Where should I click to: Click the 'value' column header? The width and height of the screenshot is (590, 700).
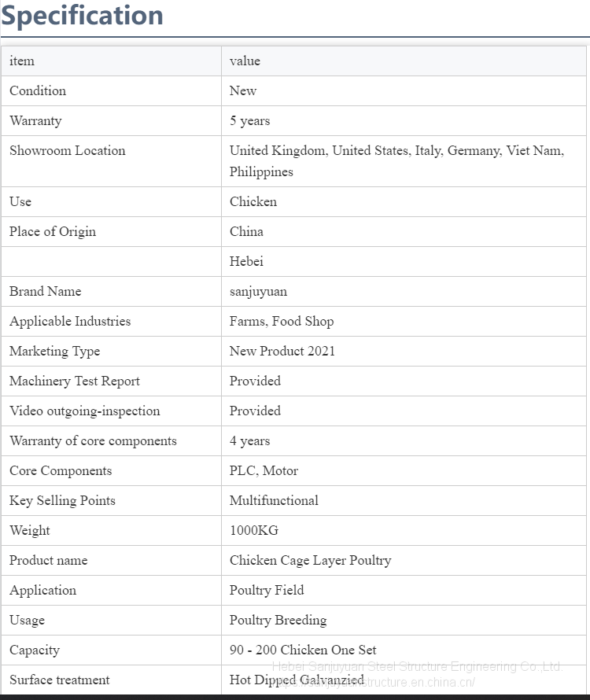coord(245,61)
